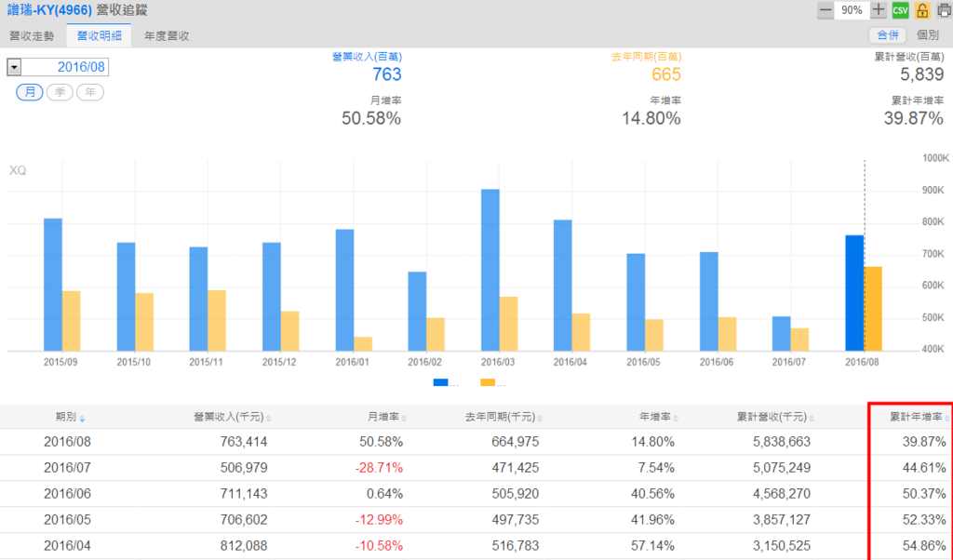
Task: Sort table by 累計年增率 column
Action: [919, 418]
